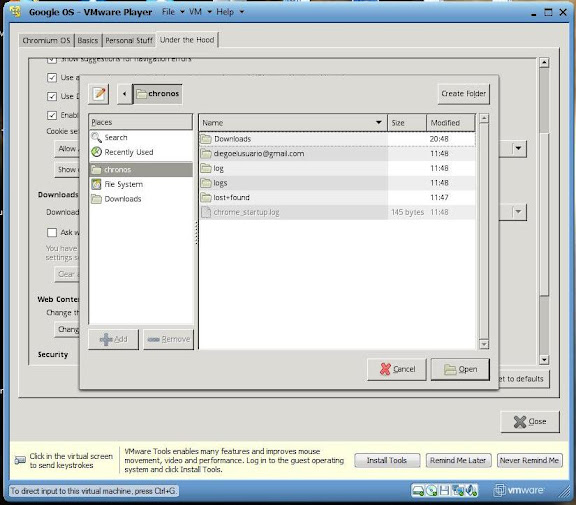Toggle the Ask where to save checkbox
Viewport: 576px width, 505px height.
(x=52, y=232)
